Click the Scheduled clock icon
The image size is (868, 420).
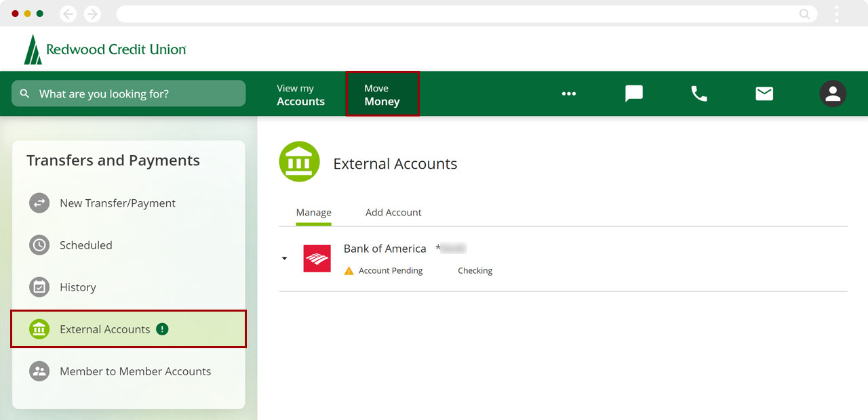39,245
